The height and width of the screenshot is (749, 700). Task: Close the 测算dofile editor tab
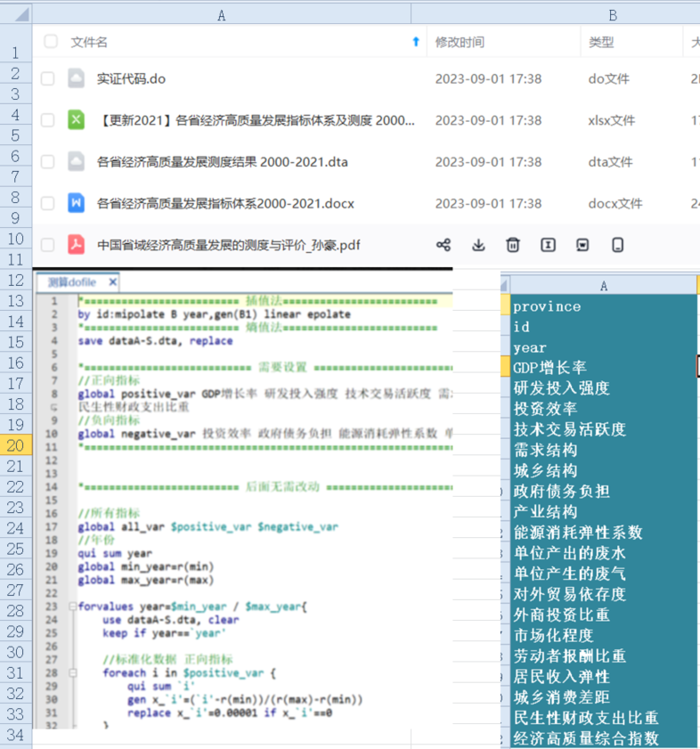(x=113, y=282)
